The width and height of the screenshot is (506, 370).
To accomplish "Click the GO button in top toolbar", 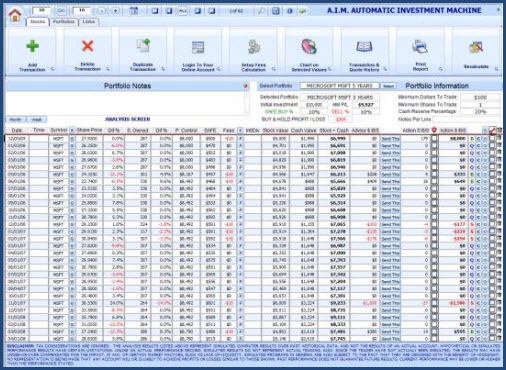I will click(x=62, y=11).
